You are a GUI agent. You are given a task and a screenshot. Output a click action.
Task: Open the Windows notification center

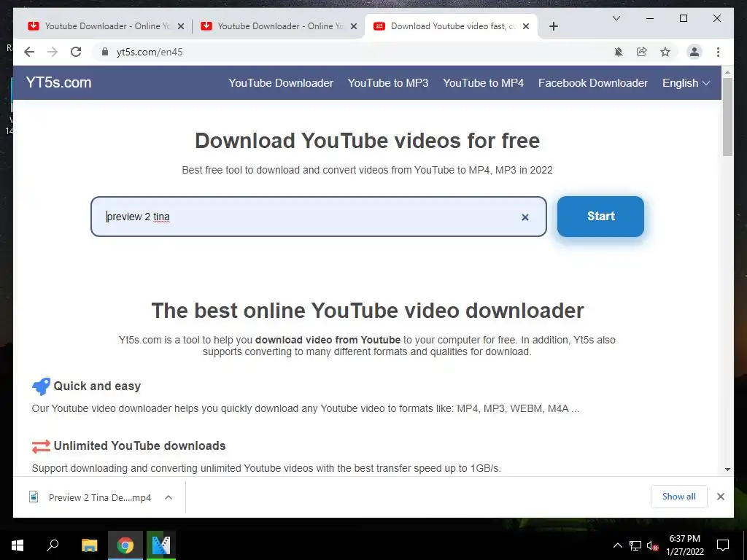coord(723,545)
